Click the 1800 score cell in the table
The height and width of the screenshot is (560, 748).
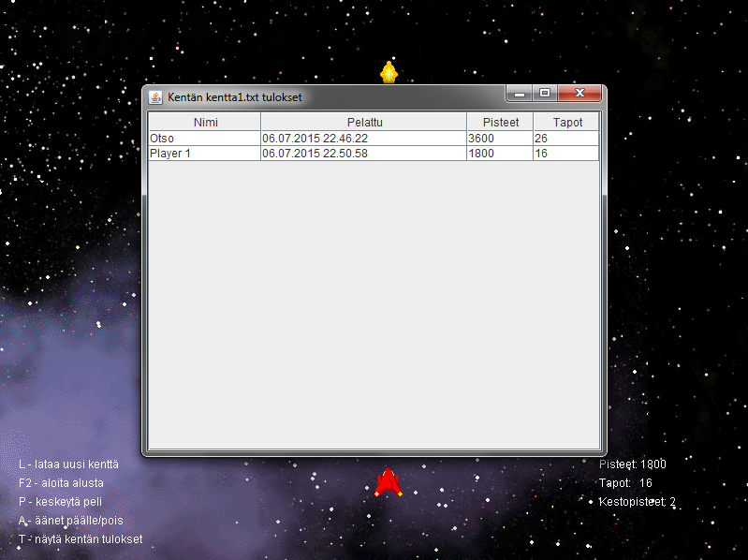coord(500,154)
